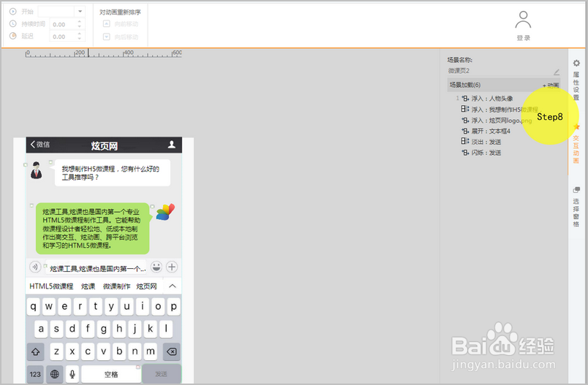
Task: Click the 延迟 value field
Action: [63, 37]
